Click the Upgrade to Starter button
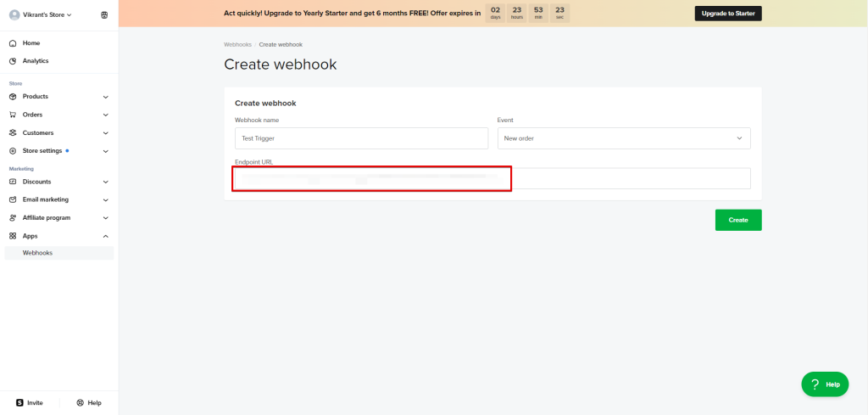Viewport: 868px width, 415px height. coord(728,14)
